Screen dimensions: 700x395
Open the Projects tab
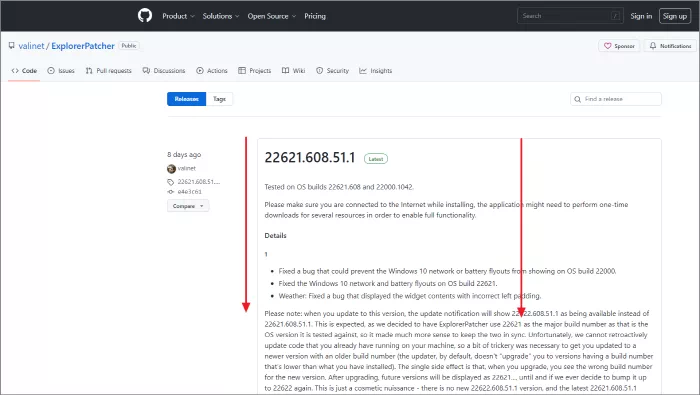[254, 71]
